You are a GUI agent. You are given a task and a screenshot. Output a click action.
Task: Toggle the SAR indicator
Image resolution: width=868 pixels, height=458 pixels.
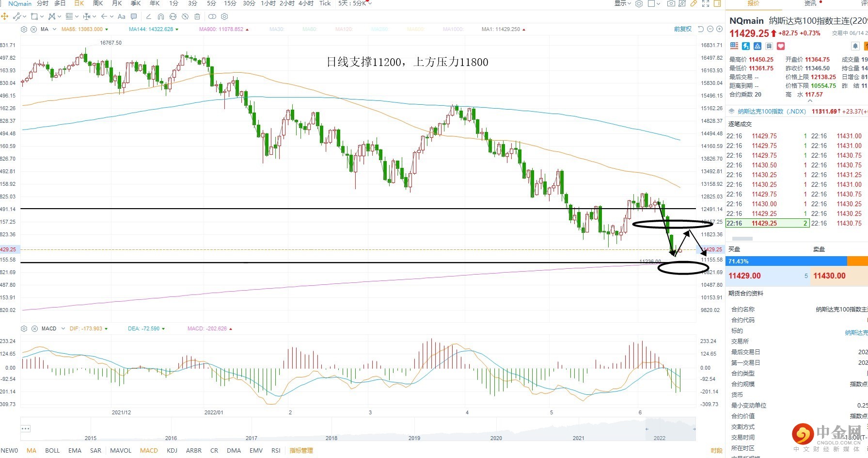[96, 450]
